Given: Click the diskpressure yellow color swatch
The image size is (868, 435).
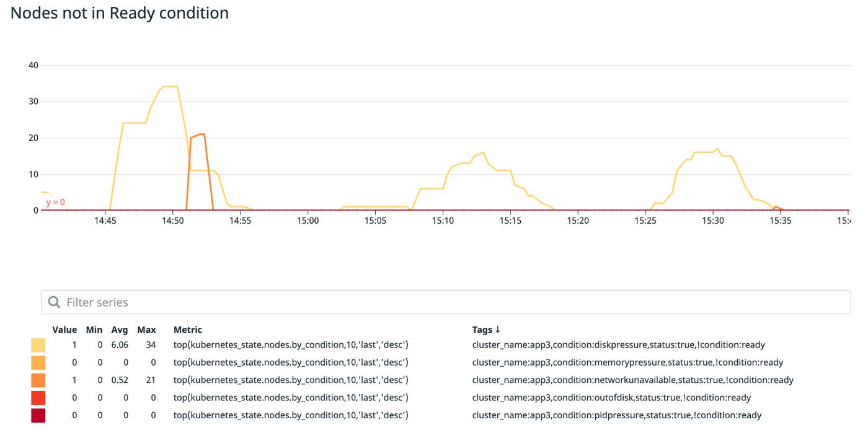Looking at the screenshot, I should [x=38, y=345].
